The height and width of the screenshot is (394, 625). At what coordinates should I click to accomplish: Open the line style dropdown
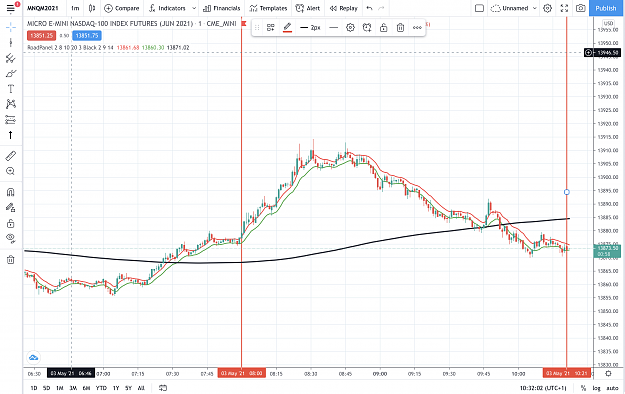334,28
